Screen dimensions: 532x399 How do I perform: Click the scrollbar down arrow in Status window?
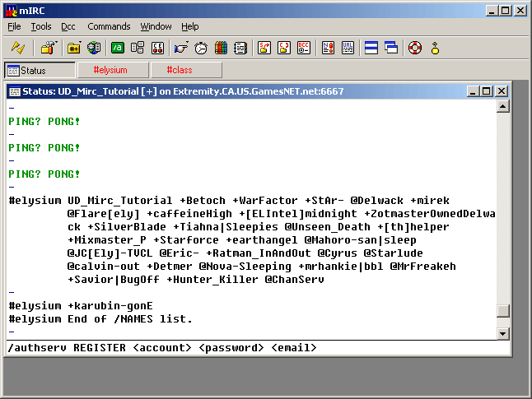click(503, 333)
